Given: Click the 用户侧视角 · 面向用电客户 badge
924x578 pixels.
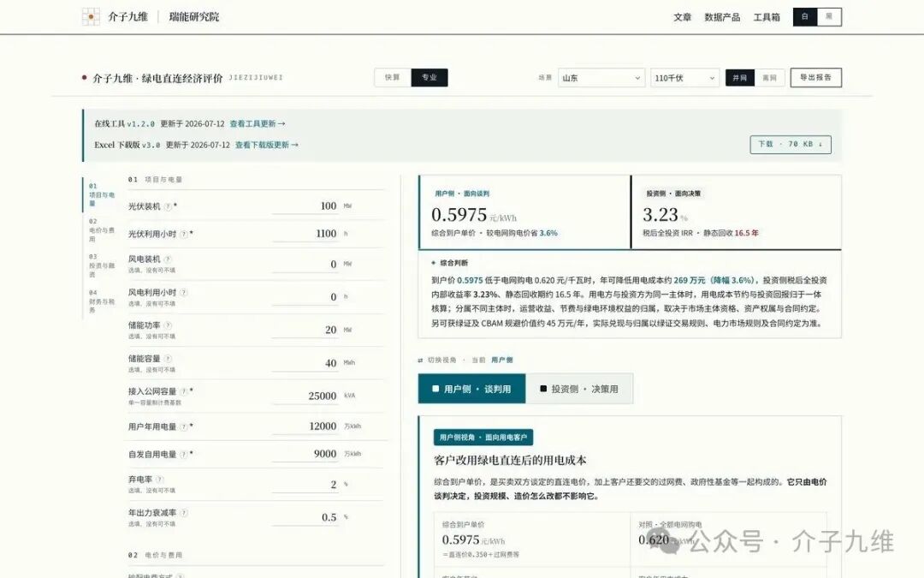Looking at the screenshot, I should (483, 437).
